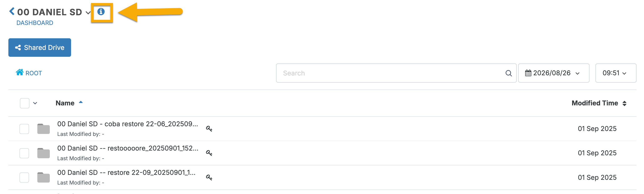The image size is (644, 194).
Task: Check the box for coba restore 22-06 folder
Action: point(24,129)
